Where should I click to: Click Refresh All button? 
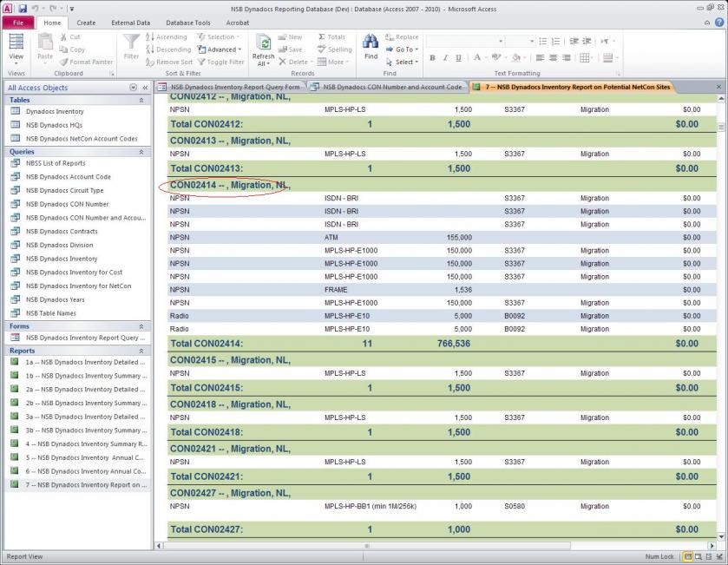click(x=263, y=49)
